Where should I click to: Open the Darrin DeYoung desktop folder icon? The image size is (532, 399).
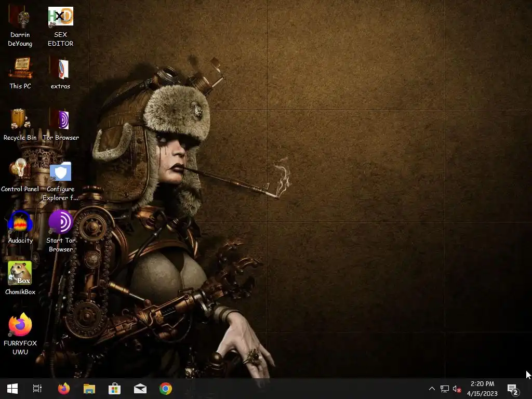point(20,18)
